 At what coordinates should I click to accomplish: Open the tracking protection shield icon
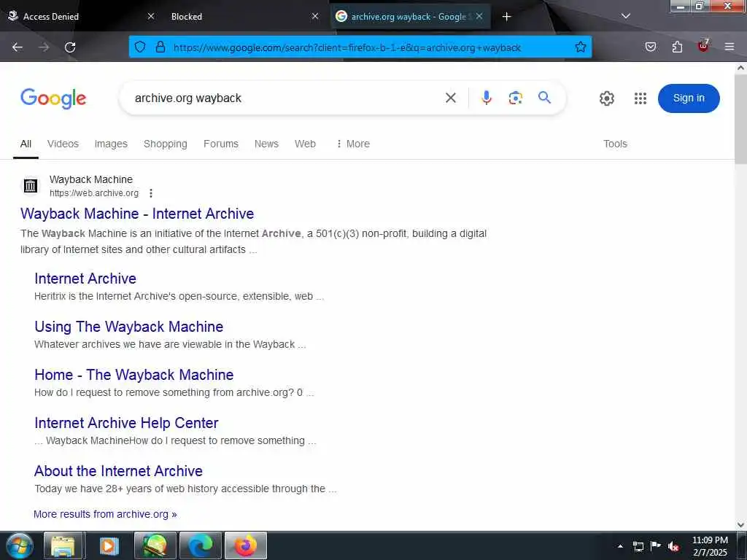139,47
